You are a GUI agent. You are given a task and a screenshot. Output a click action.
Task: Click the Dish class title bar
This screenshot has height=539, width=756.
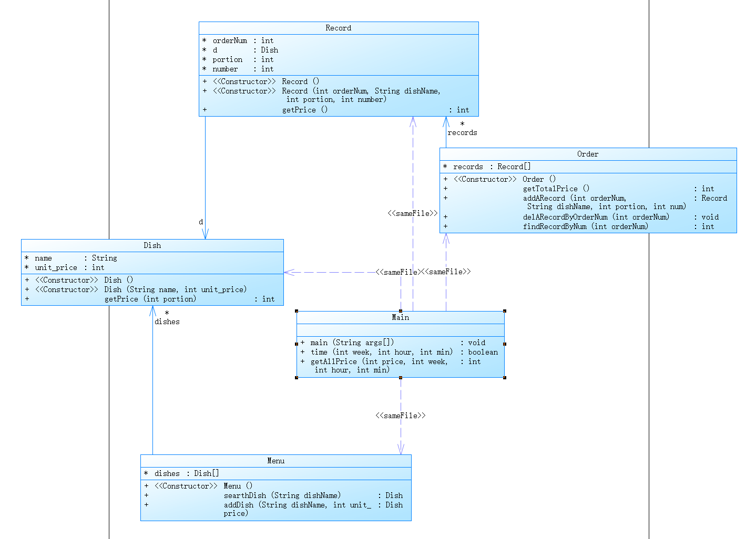pyautogui.click(x=152, y=245)
